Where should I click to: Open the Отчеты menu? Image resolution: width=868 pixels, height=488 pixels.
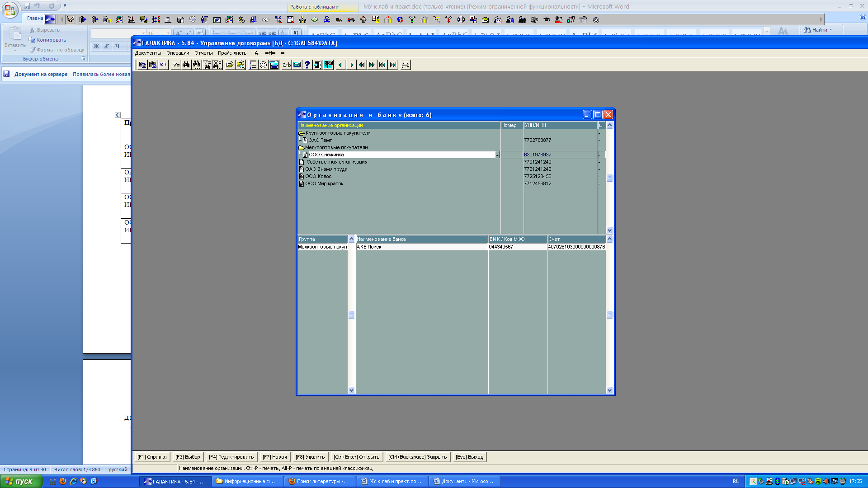coord(203,53)
